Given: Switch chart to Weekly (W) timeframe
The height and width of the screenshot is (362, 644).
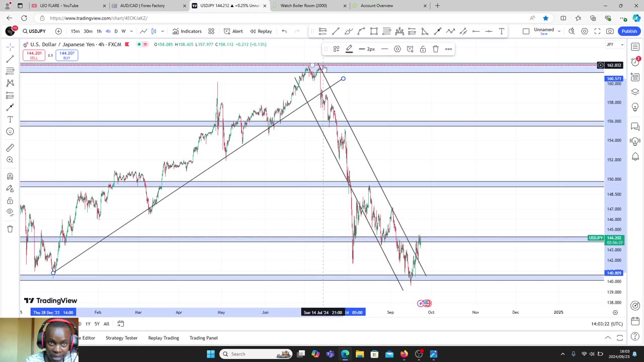Looking at the screenshot, I should click(x=123, y=31).
